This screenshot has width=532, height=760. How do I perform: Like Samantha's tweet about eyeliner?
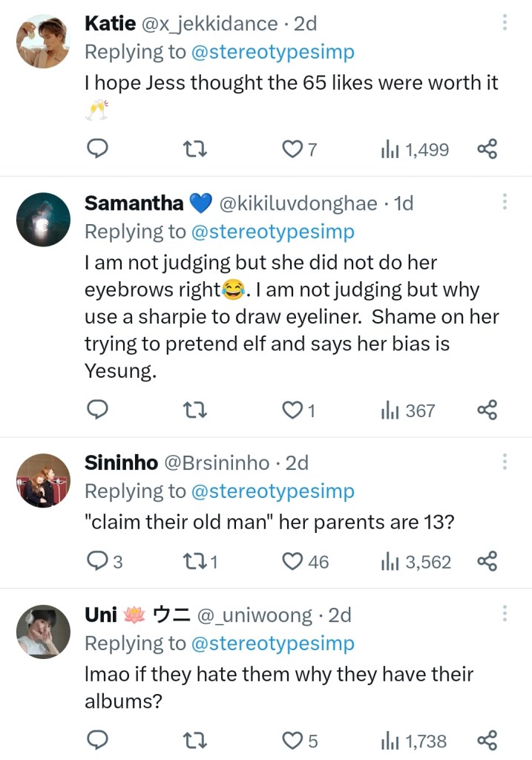pos(292,410)
